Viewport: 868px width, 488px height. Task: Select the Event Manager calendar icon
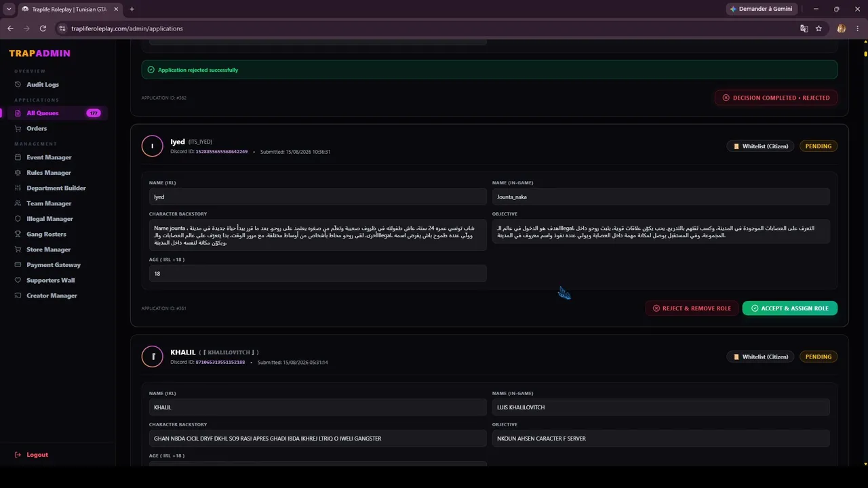pos(18,157)
